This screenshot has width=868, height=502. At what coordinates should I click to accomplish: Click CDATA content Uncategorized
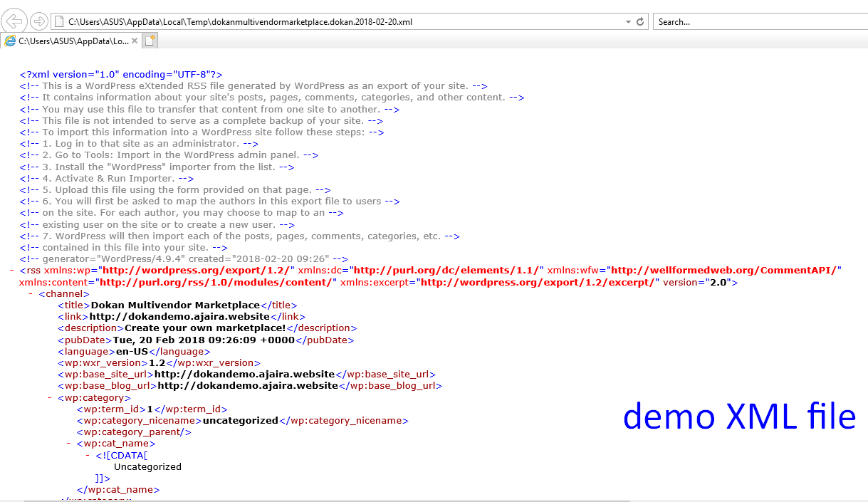pos(147,466)
